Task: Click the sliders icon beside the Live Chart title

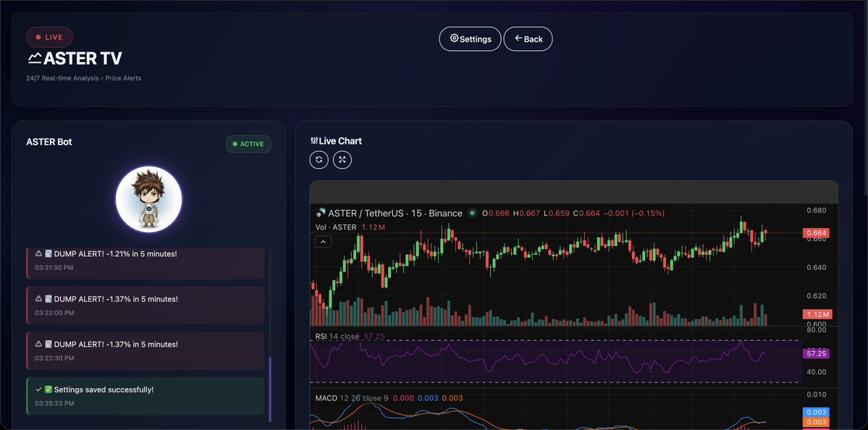Action: tap(314, 140)
